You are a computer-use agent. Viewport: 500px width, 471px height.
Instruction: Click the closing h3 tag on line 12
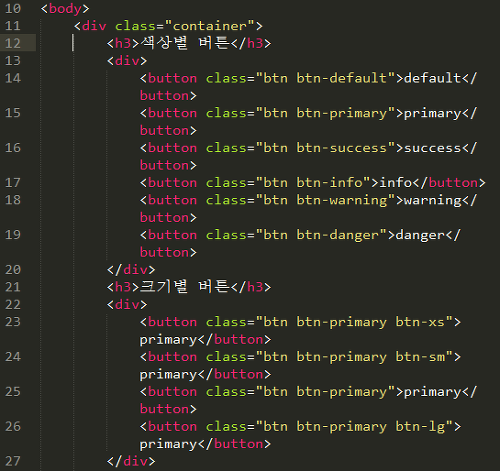coord(251,43)
